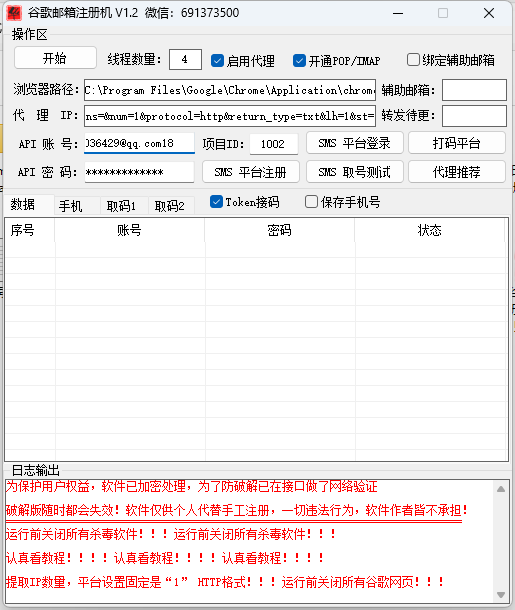Click the 状态 column header
The width and height of the screenshot is (515, 610).
429,230
